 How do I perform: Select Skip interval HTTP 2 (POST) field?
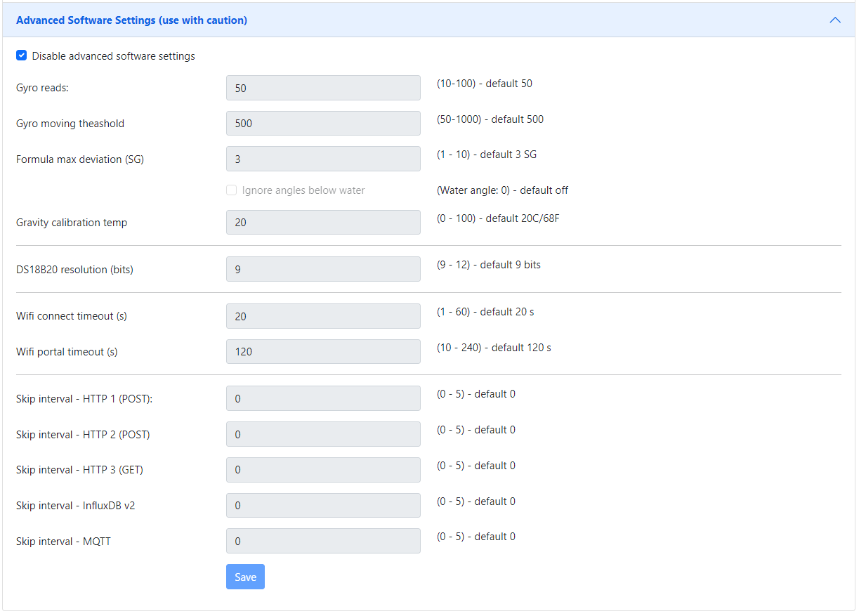[x=323, y=434]
